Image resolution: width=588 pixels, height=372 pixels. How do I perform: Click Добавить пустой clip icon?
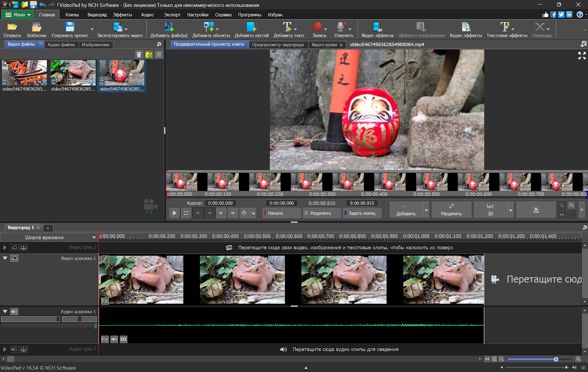251,30
